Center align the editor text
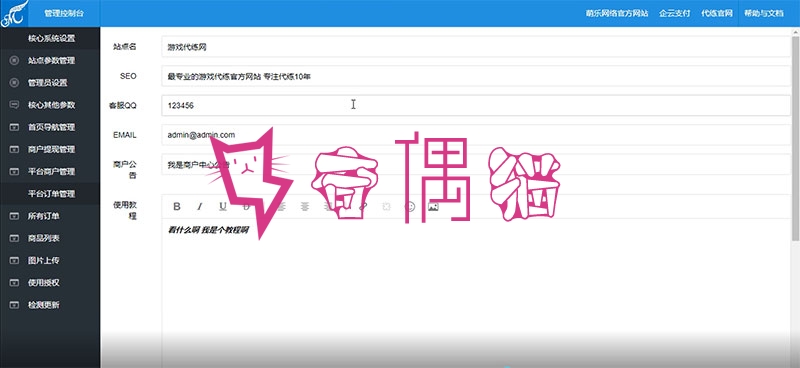The height and width of the screenshot is (368, 800). click(x=305, y=206)
